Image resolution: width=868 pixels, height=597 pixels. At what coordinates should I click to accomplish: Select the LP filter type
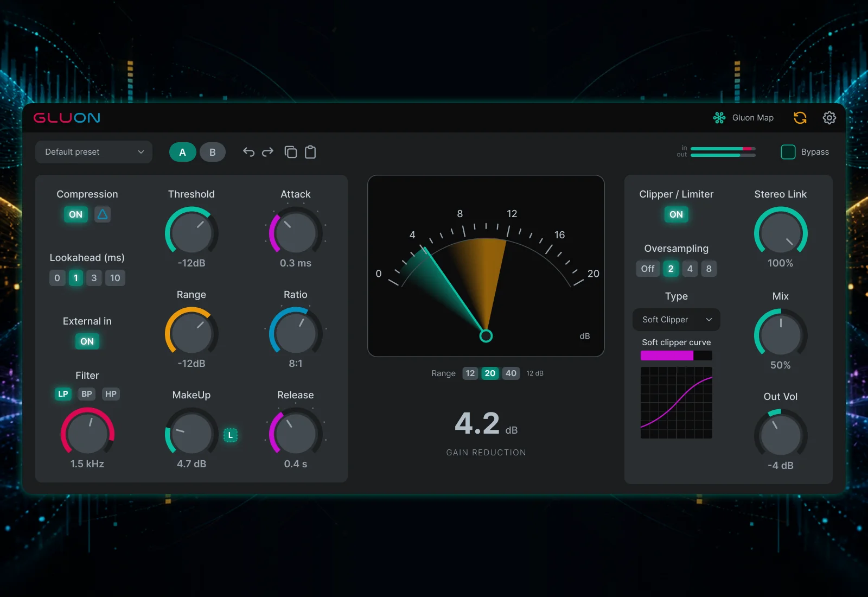[63, 394]
